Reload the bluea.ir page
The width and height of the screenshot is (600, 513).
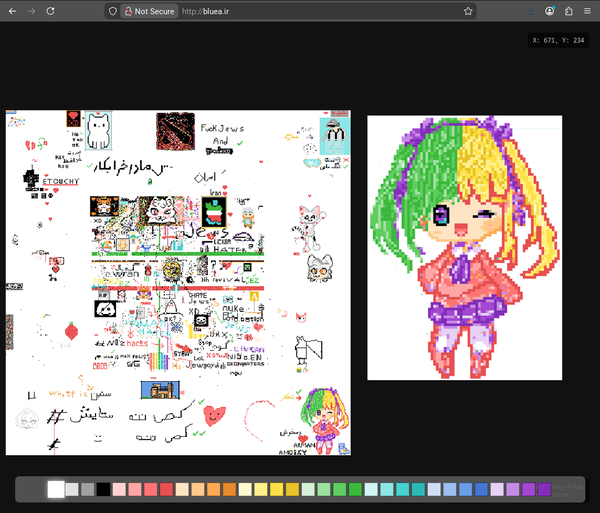coord(50,11)
